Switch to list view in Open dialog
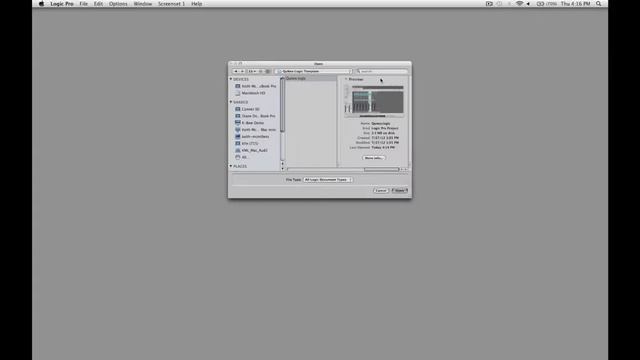This screenshot has height=360, width=640. click(261, 71)
